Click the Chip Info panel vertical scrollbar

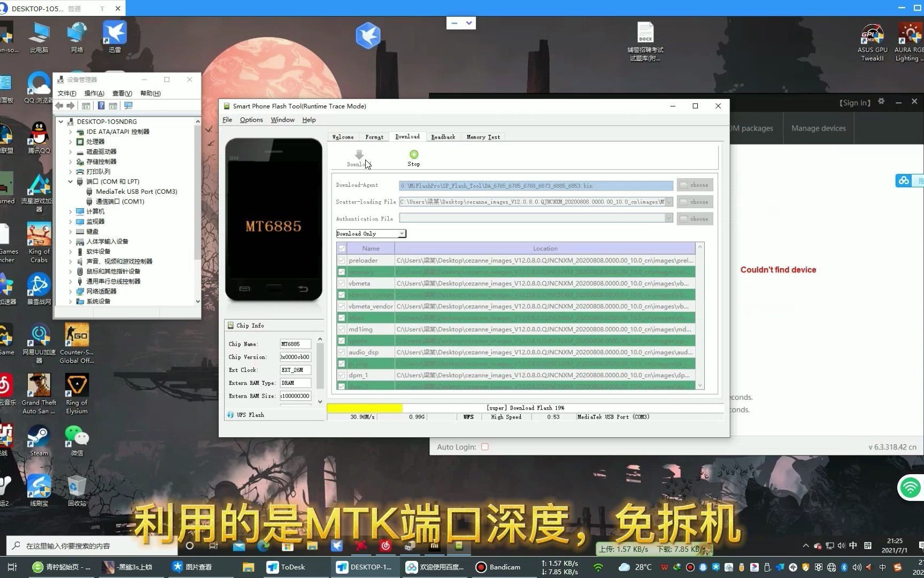[320, 370]
